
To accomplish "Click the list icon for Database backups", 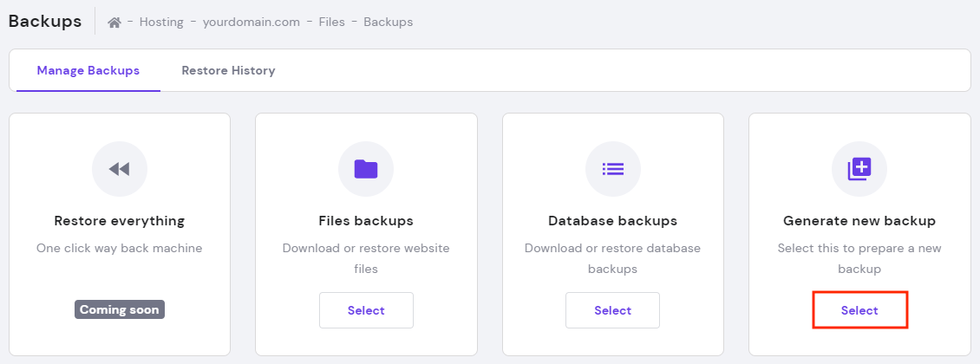I will [613, 169].
